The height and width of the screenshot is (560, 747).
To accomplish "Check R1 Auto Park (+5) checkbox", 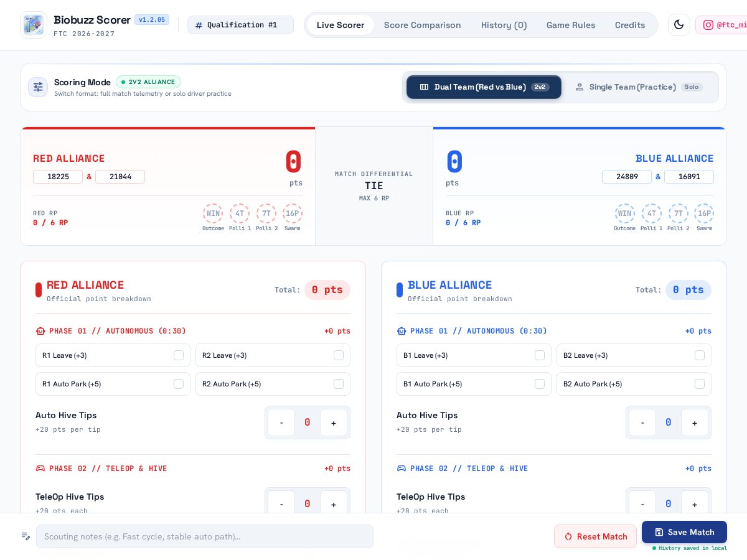I will pos(179,384).
